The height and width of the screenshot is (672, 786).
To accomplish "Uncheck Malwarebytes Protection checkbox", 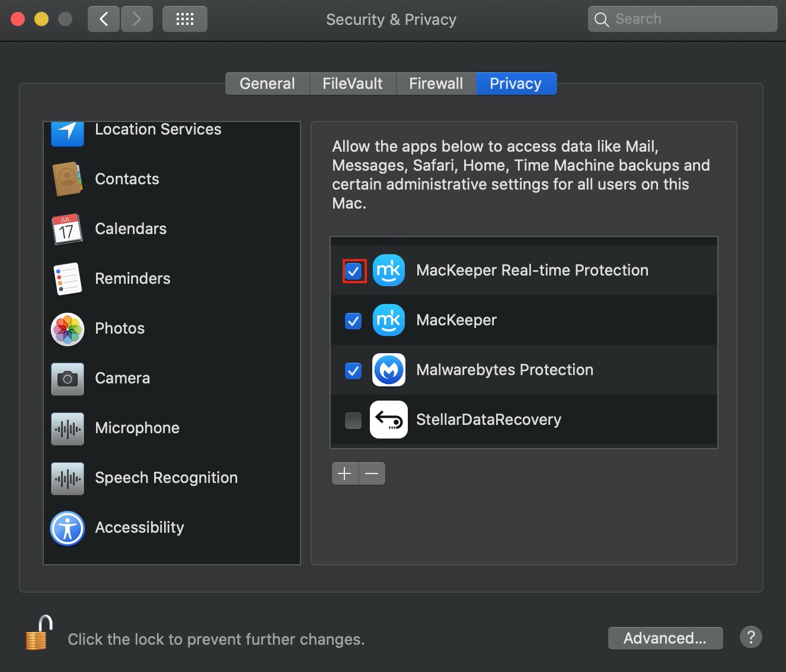I will point(353,371).
